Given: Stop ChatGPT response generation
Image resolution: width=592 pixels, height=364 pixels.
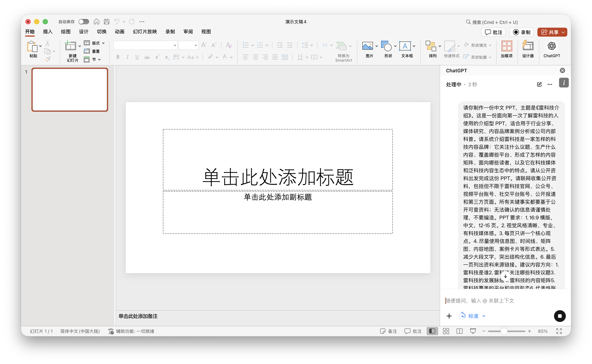Looking at the screenshot, I should coord(559,316).
